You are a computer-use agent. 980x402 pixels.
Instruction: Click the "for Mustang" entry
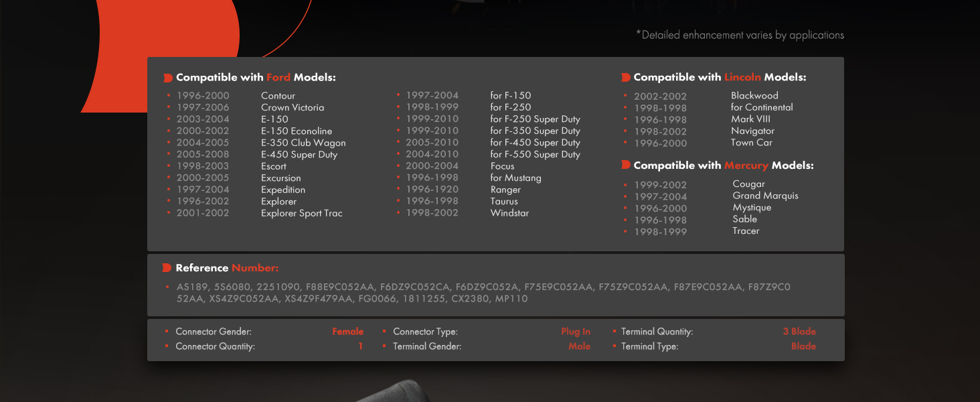click(515, 178)
